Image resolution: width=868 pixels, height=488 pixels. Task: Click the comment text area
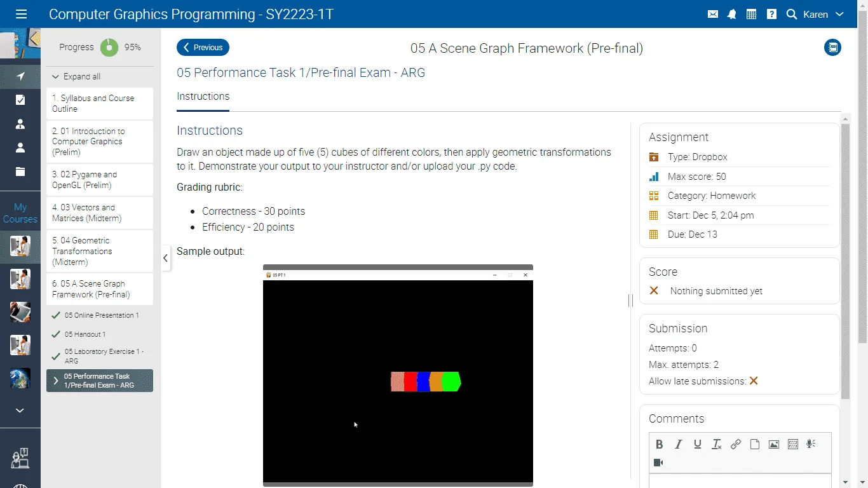click(x=740, y=481)
